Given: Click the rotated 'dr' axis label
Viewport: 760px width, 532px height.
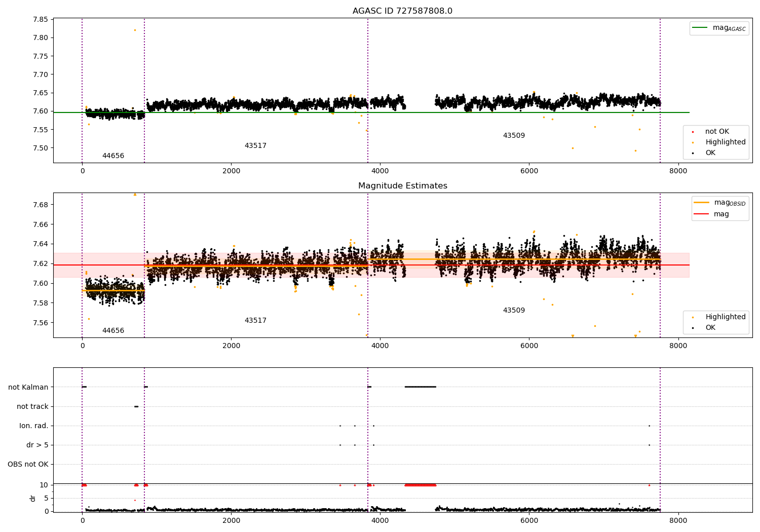Looking at the screenshot, I should [33, 498].
